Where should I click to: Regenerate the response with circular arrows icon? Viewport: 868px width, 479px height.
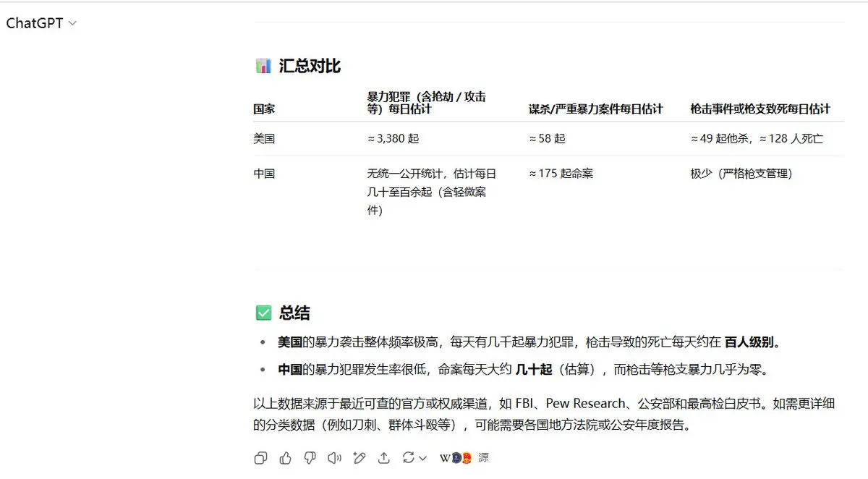pyautogui.click(x=409, y=458)
